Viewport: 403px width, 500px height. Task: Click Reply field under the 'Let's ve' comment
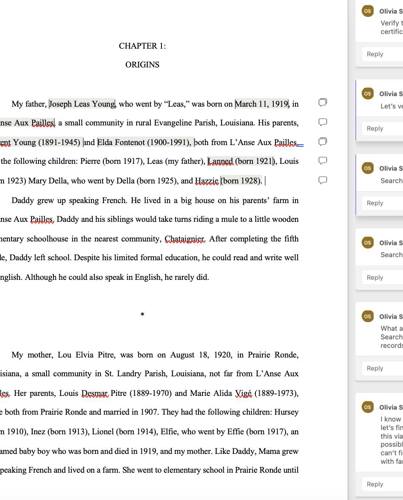[382, 128]
